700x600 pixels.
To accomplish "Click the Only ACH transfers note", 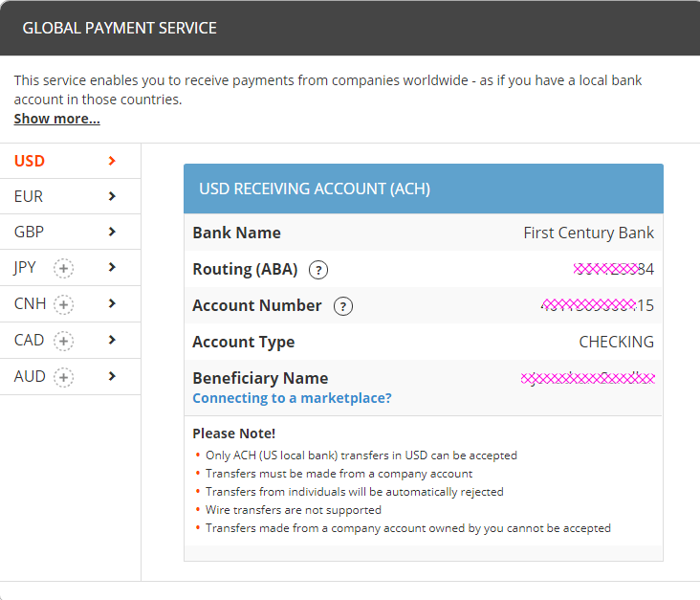I will tap(361, 456).
